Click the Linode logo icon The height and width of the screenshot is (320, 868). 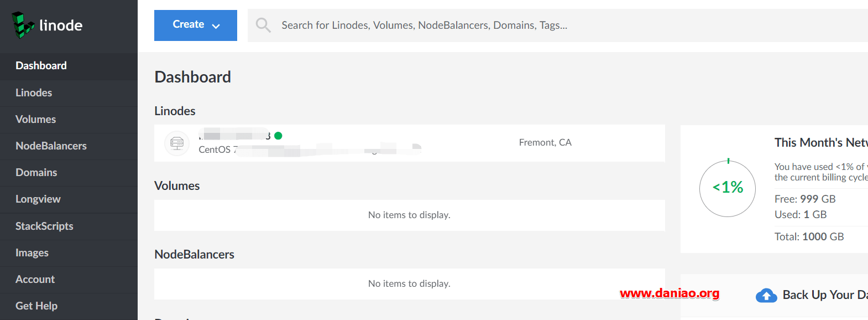pyautogui.click(x=23, y=25)
